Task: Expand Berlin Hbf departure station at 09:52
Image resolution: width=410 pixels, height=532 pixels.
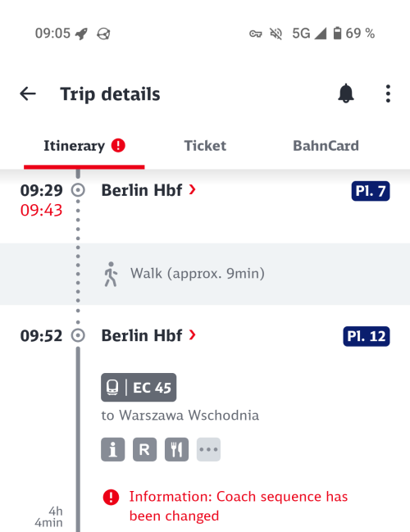Action: pos(193,335)
